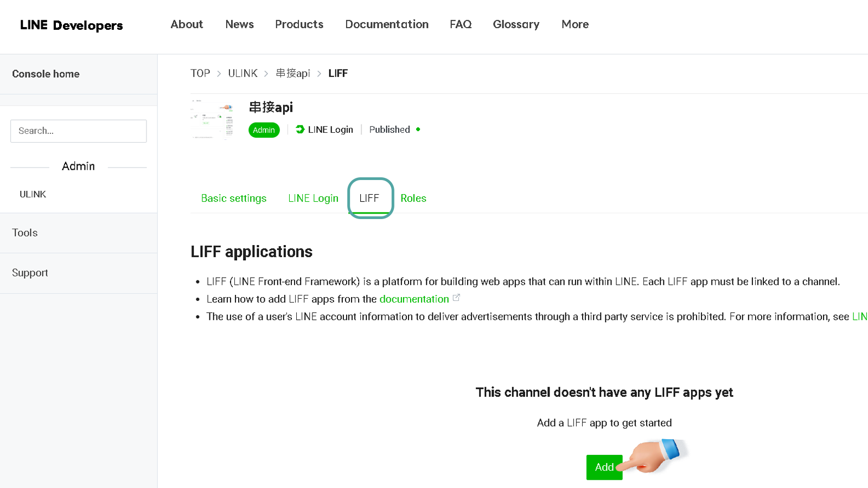The width and height of the screenshot is (868, 488).
Task: Focus the sidebar Search field
Action: pyautogui.click(x=79, y=131)
